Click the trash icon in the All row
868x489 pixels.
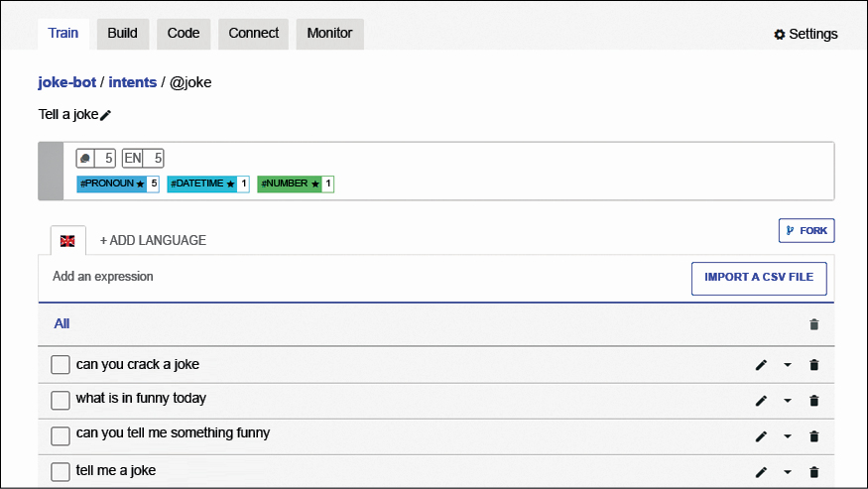[814, 324]
